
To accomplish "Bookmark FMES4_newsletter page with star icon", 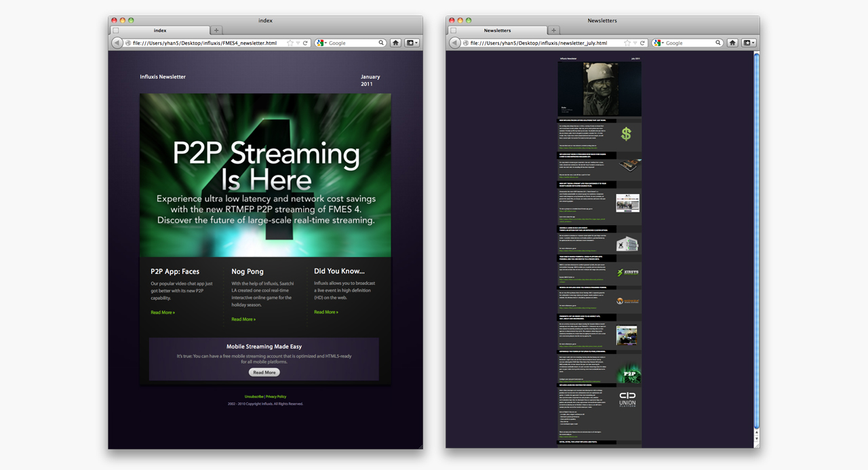I will coord(290,43).
